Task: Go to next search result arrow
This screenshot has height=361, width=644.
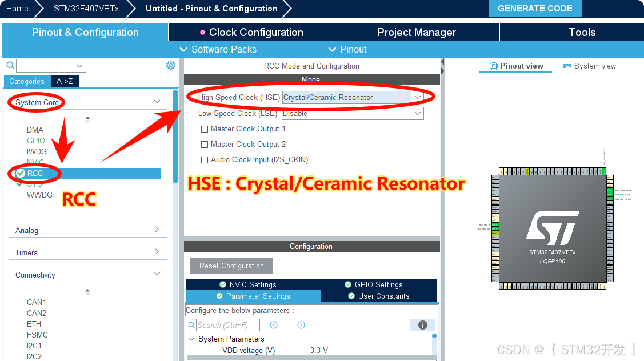Action: pos(301,325)
